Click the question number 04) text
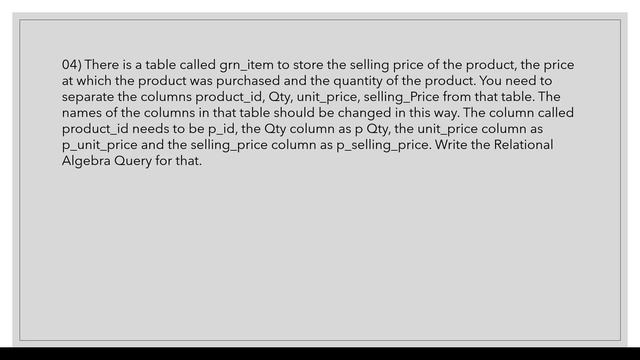Viewport: 640px width, 360px height. pos(72,65)
